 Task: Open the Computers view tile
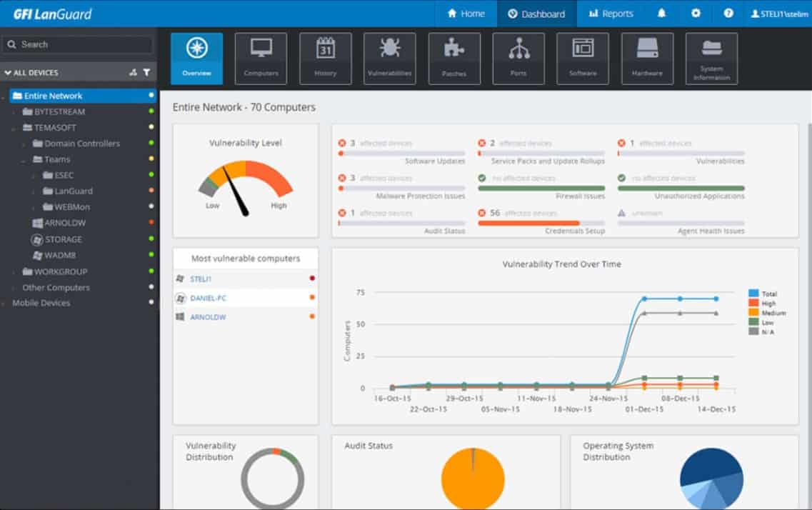261,59
